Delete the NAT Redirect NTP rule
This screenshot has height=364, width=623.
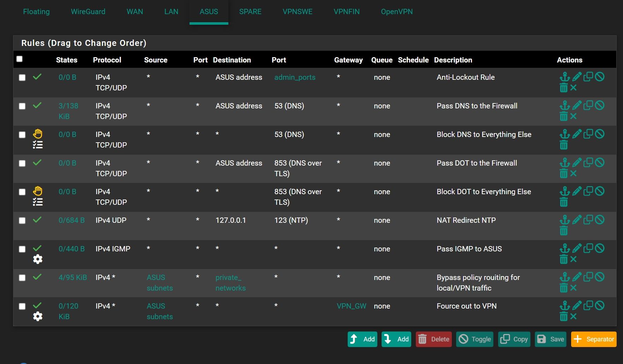point(564,231)
